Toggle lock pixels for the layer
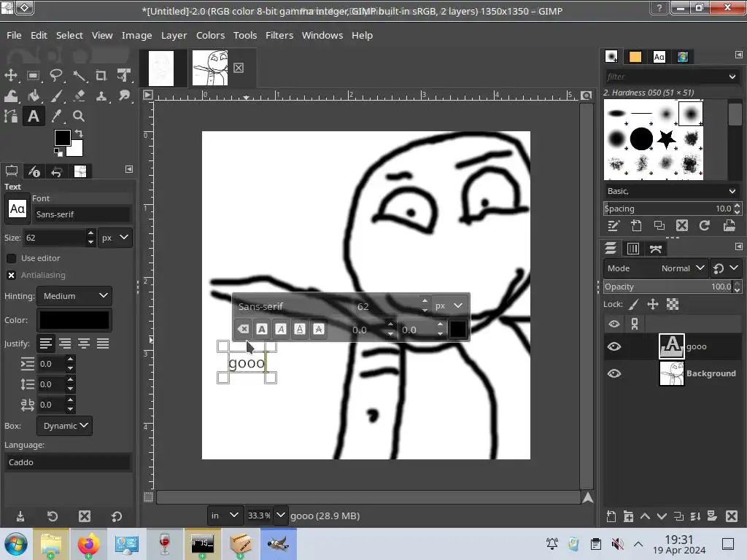Image resolution: width=747 pixels, height=560 pixels. tap(634, 304)
